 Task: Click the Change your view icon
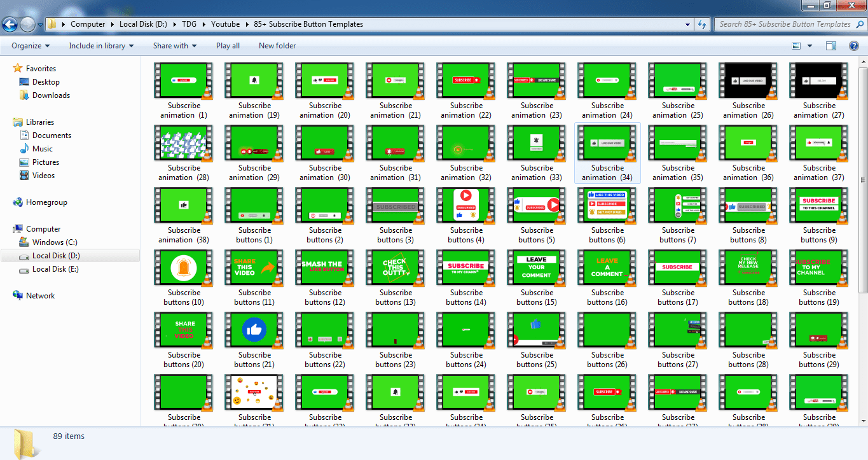(796, 46)
